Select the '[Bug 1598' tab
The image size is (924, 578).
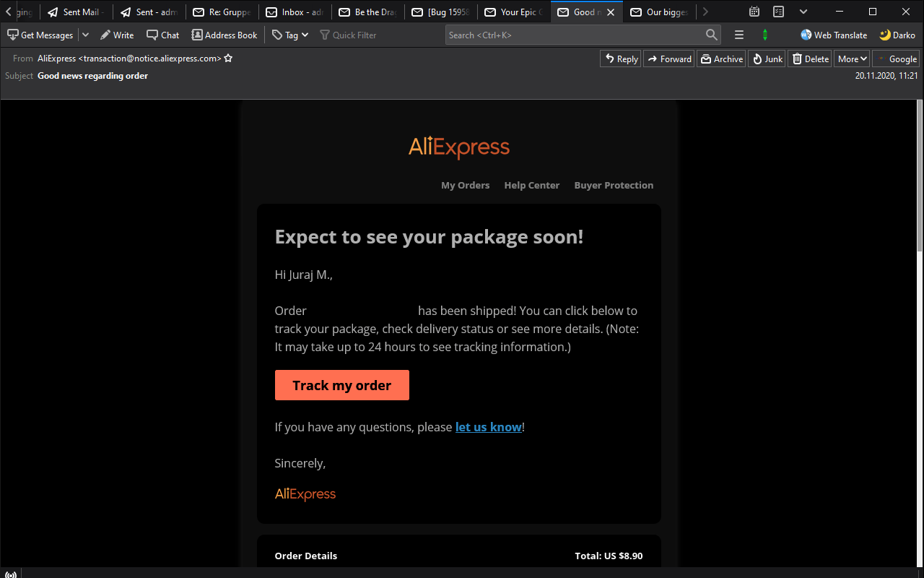(x=441, y=12)
